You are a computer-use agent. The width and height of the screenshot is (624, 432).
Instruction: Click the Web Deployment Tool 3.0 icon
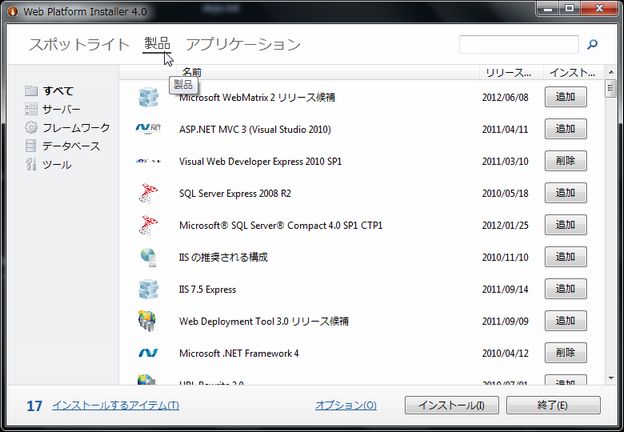point(147,321)
